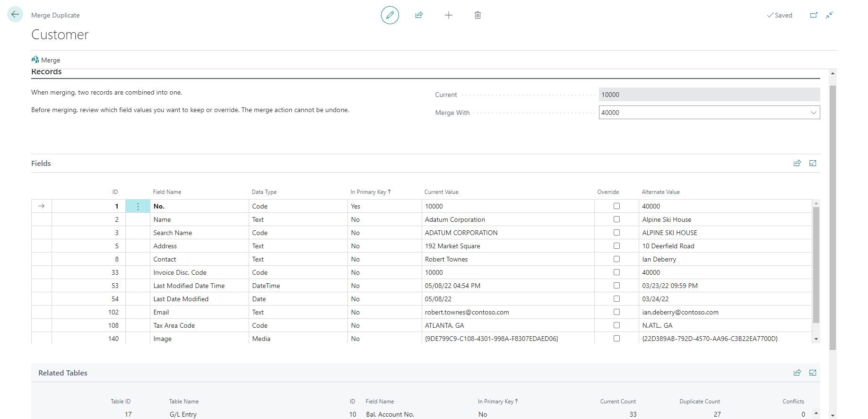Click the Fields list vertical scrollbar thumb
Viewport: 868px width, 419px height.
[x=816, y=265]
